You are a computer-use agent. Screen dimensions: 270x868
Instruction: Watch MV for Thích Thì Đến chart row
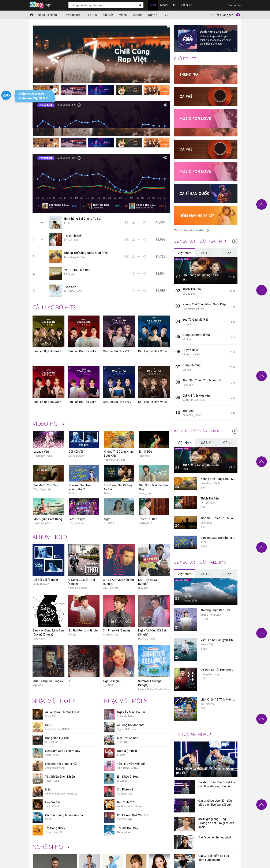(127, 239)
